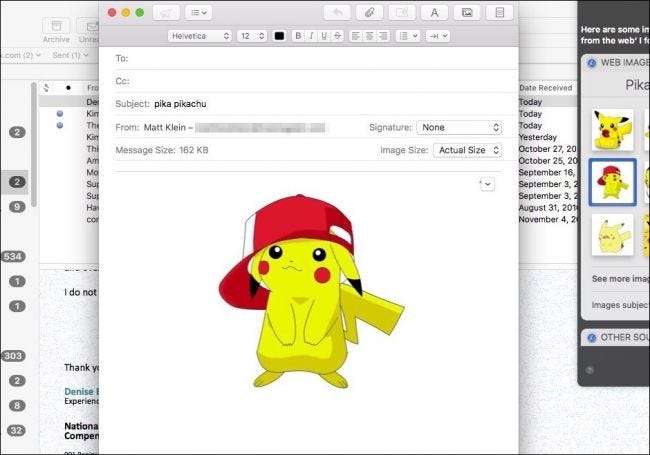Image resolution: width=650 pixels, height=455 pixels.
Task: Toggle bold formatting
Action: 298,36
